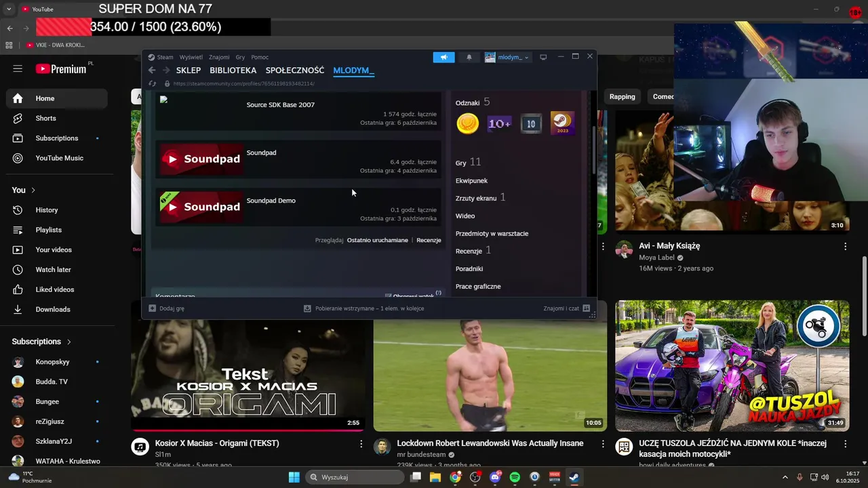Open the Wyświetl menu in Steam
868x488 pixels.
[x=191, y=57]
